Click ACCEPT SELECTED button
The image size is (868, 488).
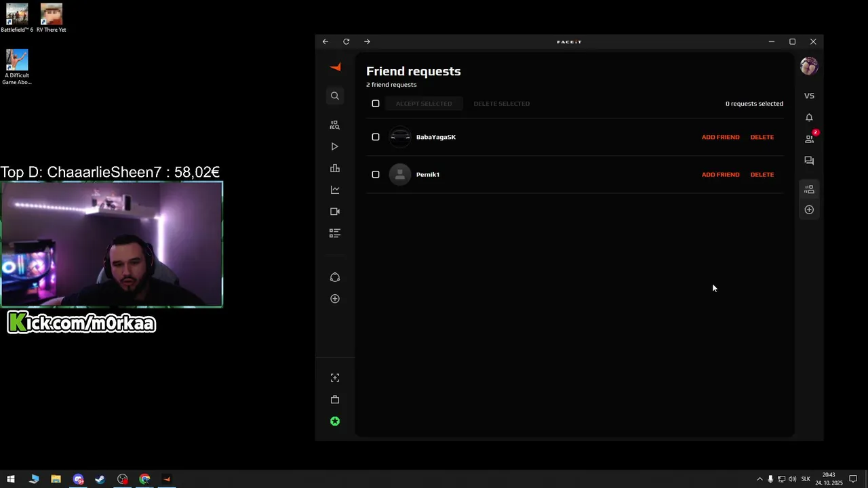click(424, 104)
